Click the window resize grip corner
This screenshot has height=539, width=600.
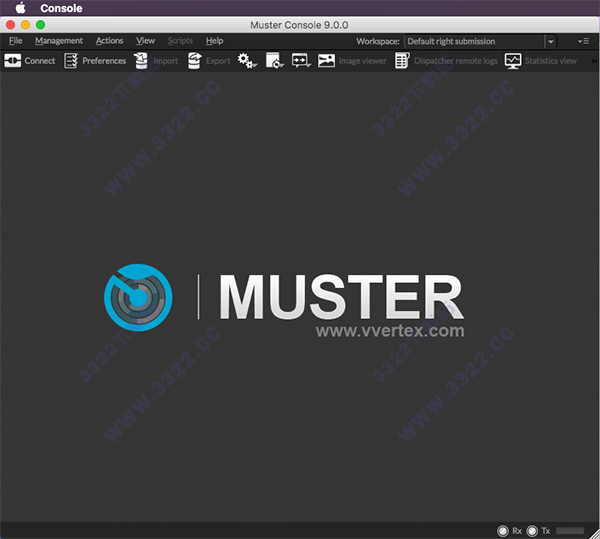pyautogui.click(x=595, y=533)
